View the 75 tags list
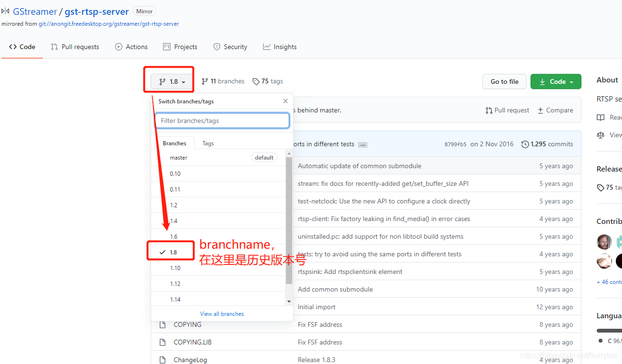The height and width of the screenshot is (364, 622). coord(267,81)
